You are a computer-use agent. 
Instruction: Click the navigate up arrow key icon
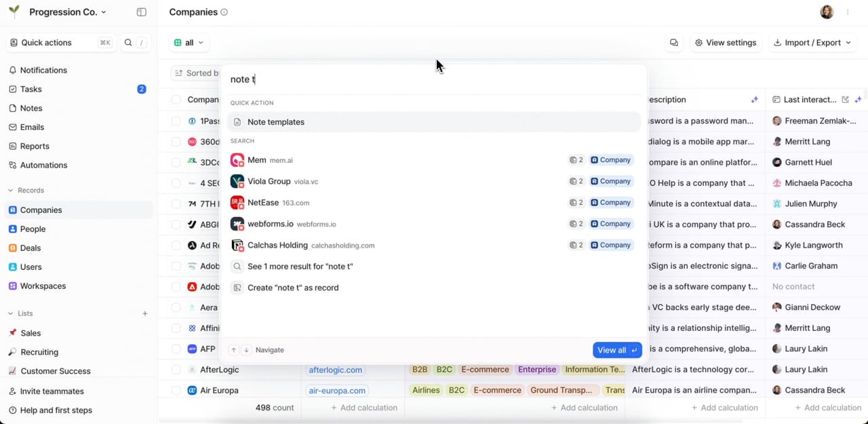(233, 350)
